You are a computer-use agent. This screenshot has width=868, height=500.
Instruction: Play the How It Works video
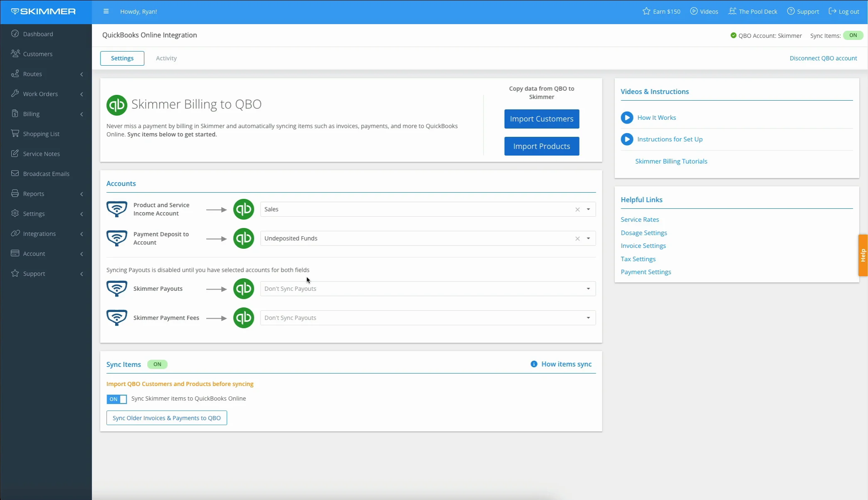click(627, 118)
